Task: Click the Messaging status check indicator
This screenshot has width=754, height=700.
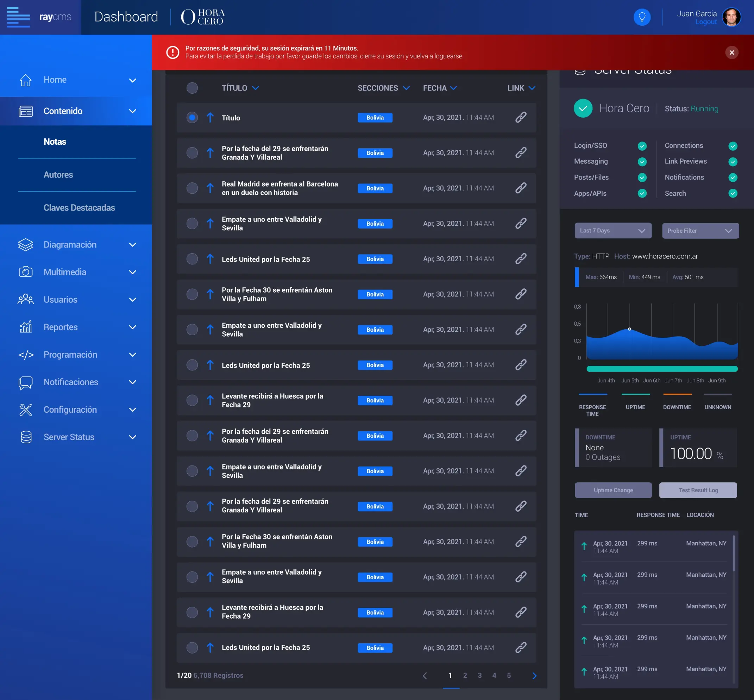Action: pyautogui.click(x=642, y=162)
